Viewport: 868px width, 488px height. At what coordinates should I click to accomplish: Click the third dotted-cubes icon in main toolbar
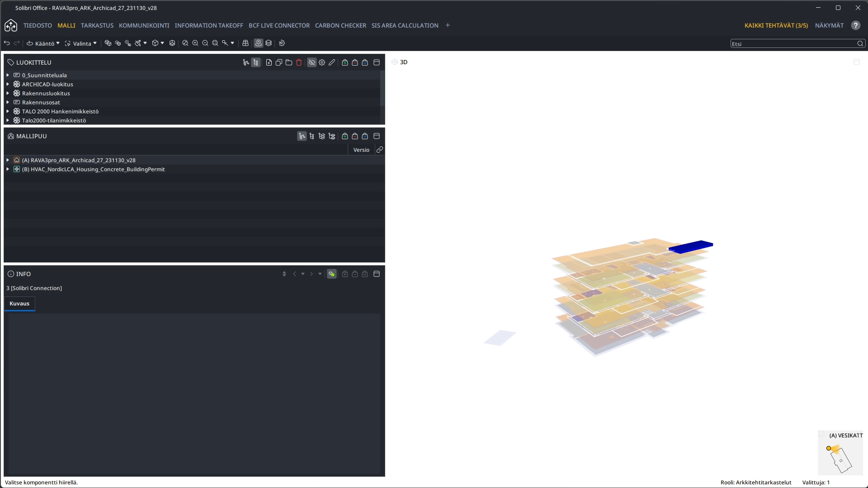pyautogui.click(x=128, y=43)
